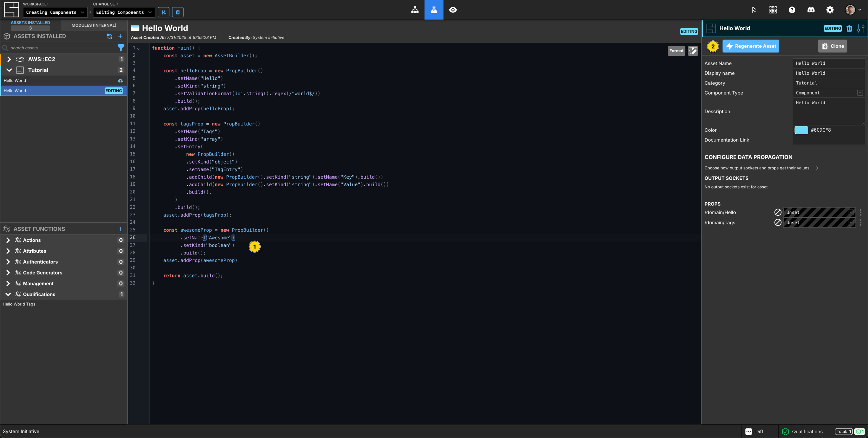
Task: Click the Format code button
Action: tap(676, 51)
